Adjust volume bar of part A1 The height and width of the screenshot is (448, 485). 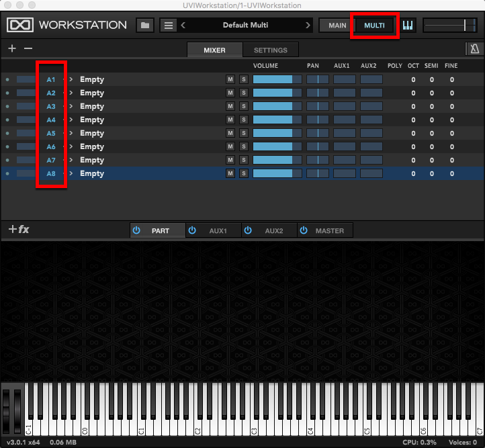pyautogui.click(x=277, y=79)
